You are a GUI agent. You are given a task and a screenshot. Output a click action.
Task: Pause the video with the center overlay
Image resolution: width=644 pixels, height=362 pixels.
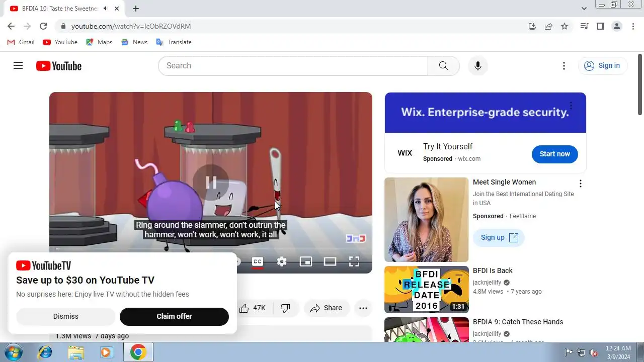[211, 183]
